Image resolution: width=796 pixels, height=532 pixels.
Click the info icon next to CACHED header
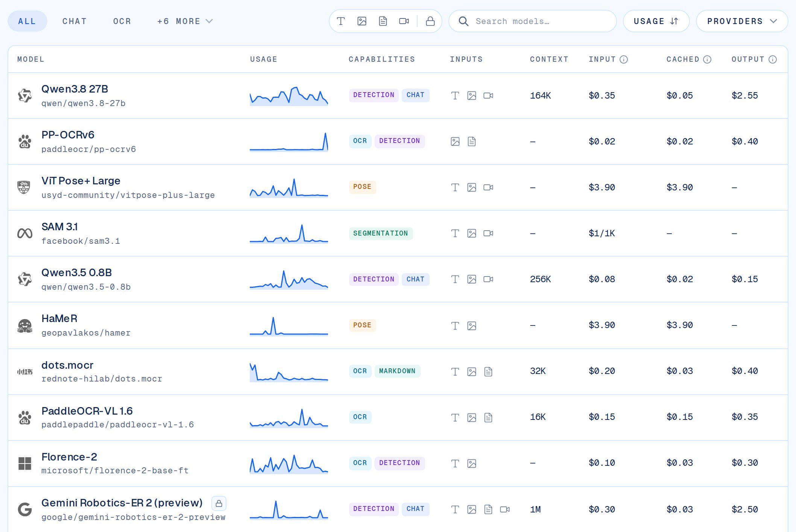(x=707, y=59)
